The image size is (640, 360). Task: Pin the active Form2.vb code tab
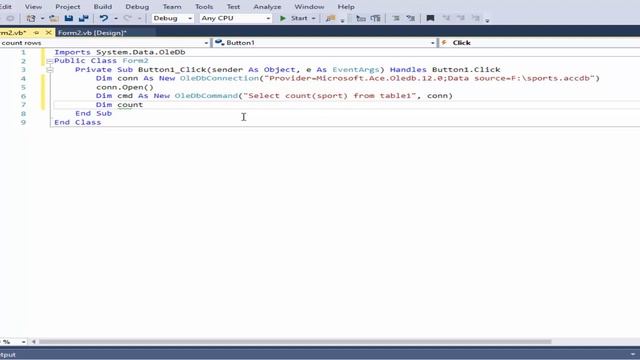36,33
